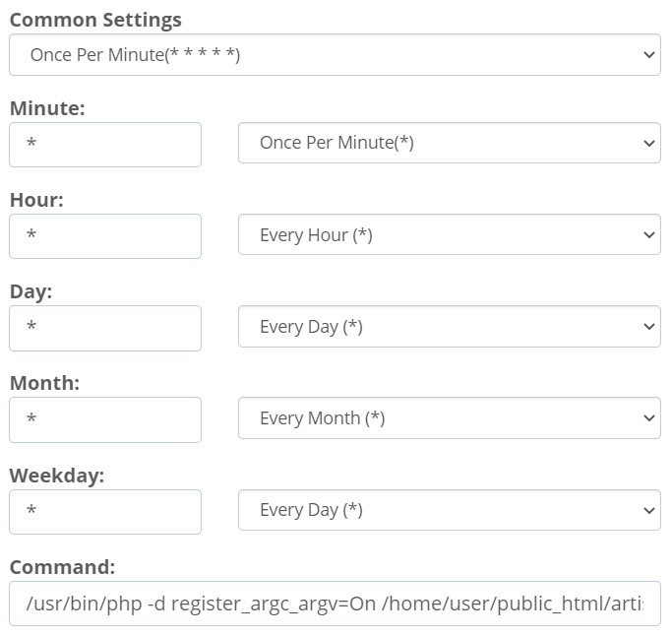Click the "Hour:" field label
672x637 pixels.
pos(36,200)
